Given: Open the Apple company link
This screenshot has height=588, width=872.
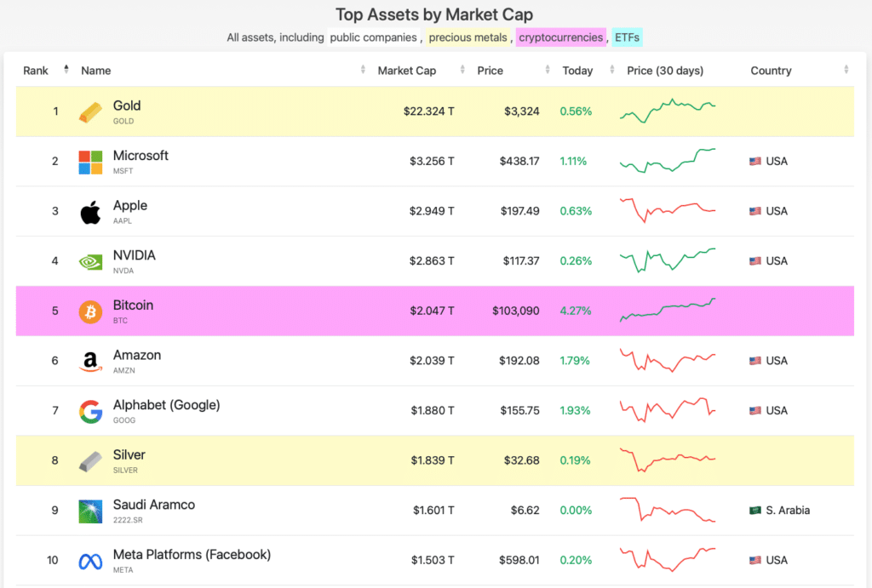Looking at the screenshot, I should tap(130, 206).
